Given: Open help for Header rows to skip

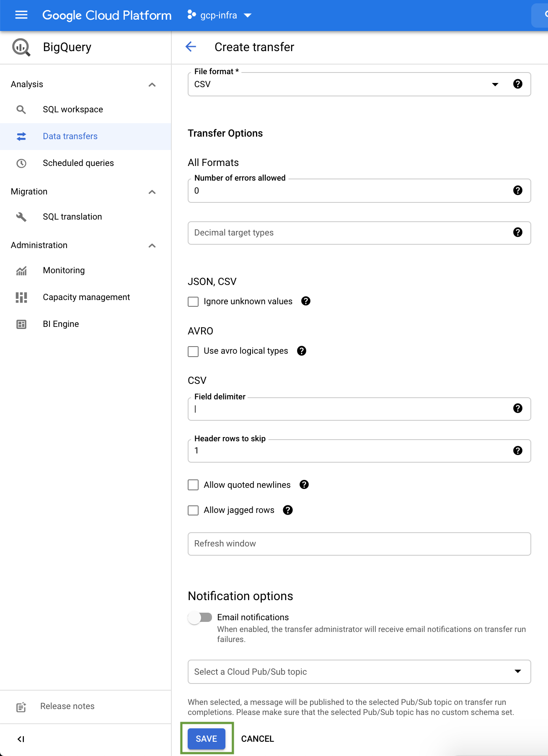Looking at the screenshot, I should pos(518,450).
